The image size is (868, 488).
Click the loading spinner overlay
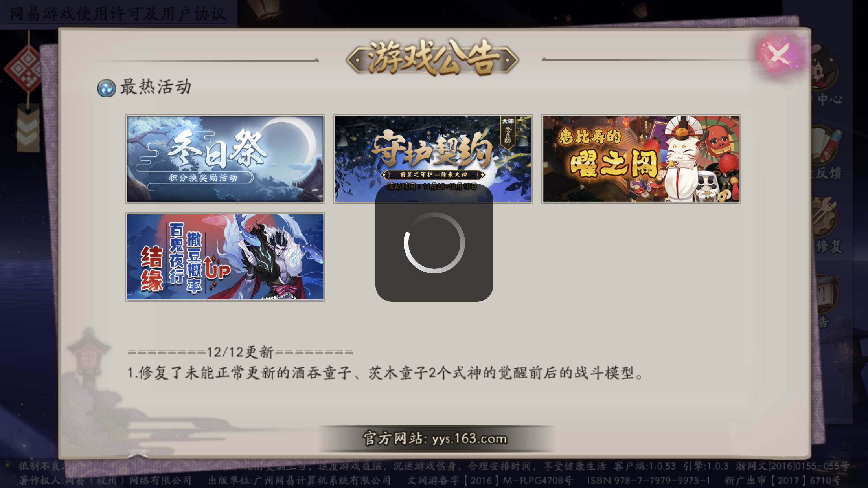(x=434, y=243)
